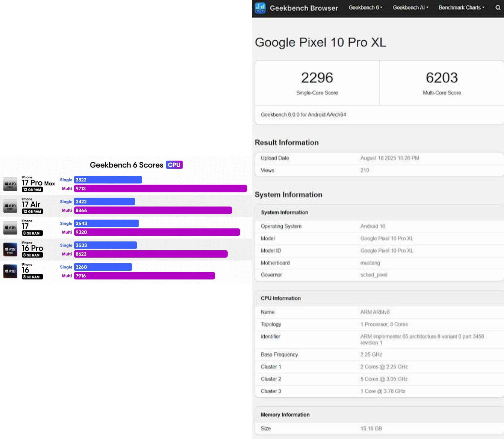Click Cluster 2 value '5 Cores @ 3.05 GHz'
Viewport: 504px width, 439px height.
tap(384, 379)
